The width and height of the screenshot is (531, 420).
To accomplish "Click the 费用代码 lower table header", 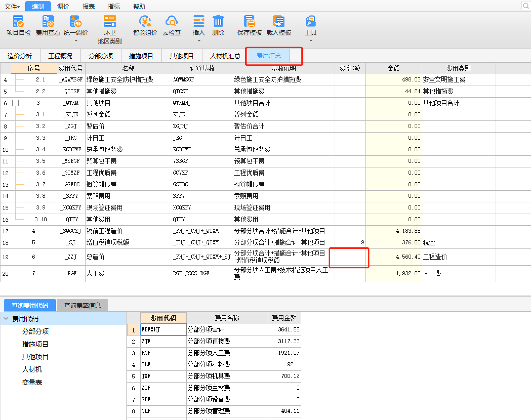I will tap(163, 318).
